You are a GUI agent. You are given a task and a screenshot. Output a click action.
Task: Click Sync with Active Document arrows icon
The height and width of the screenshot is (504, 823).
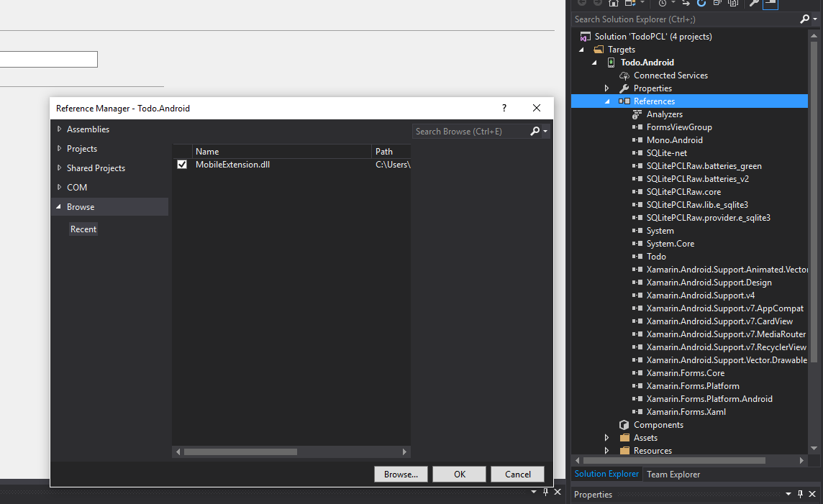pos(686,3)
